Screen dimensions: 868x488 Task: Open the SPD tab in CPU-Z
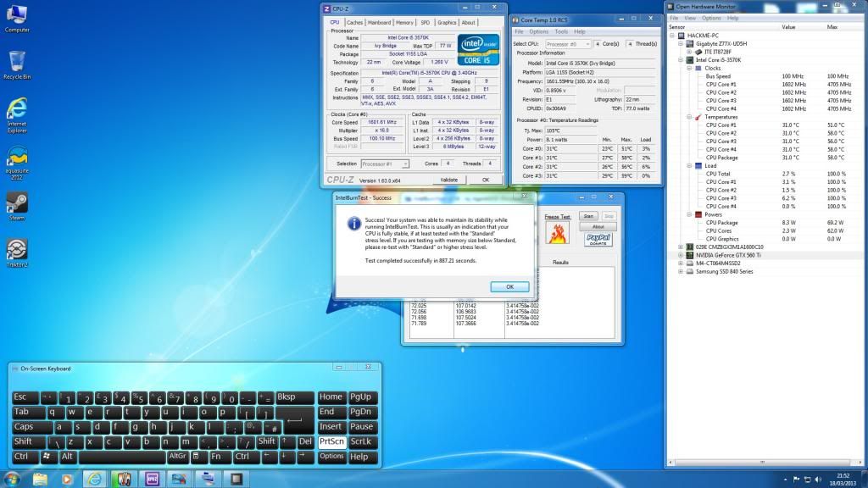point(426,23)
